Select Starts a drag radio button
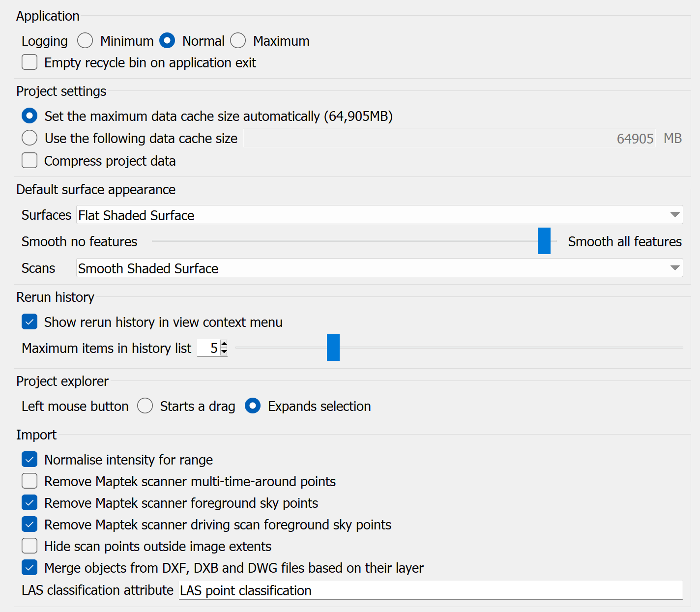The width and height of the screenshot is (700, 612). [145, 406]
